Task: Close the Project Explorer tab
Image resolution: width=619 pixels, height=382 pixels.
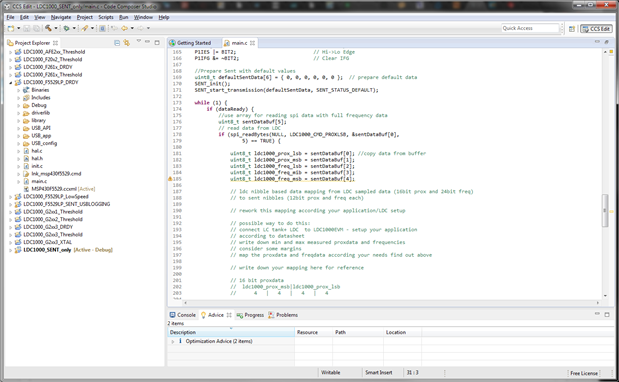Action: tap(55, 43)
